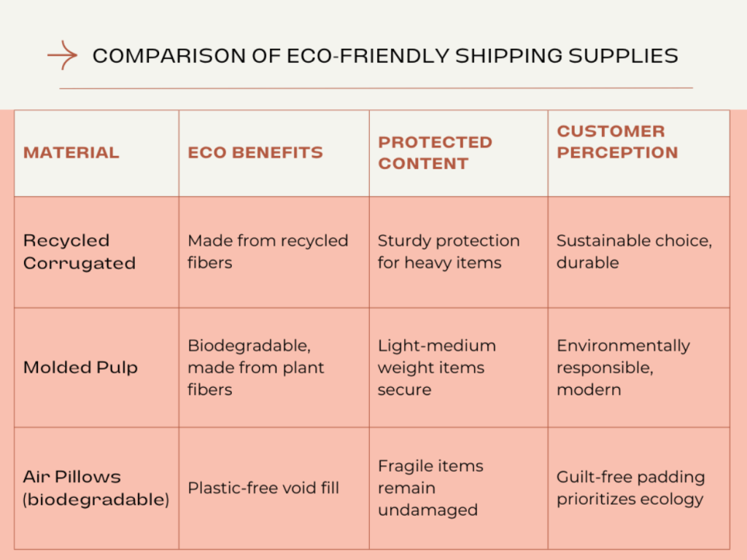Select the MATERIAL column header
The width and height of the screenshot is (747, 560).
click(x=71, y=153)
